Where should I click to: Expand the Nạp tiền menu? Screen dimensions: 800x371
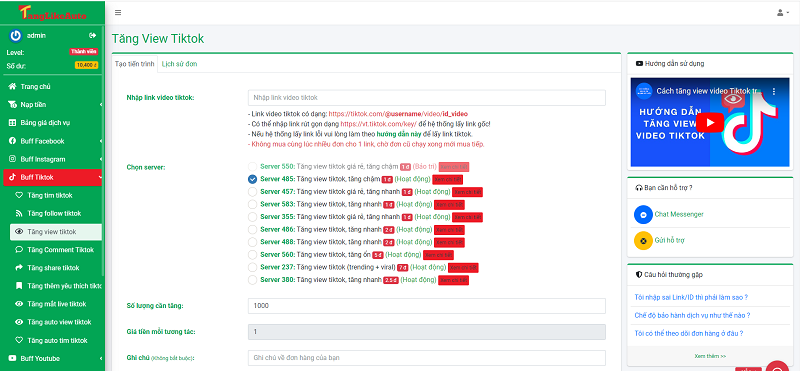coord(53,105)
